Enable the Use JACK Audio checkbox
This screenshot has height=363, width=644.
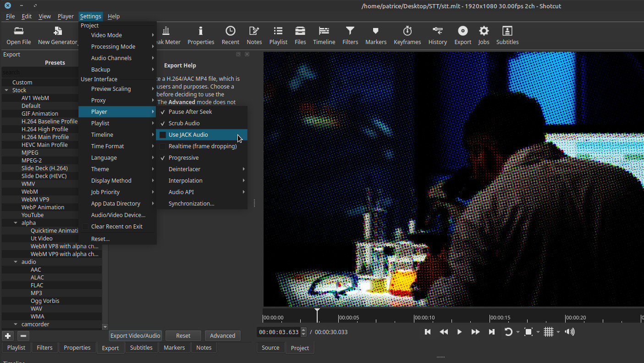163,135
